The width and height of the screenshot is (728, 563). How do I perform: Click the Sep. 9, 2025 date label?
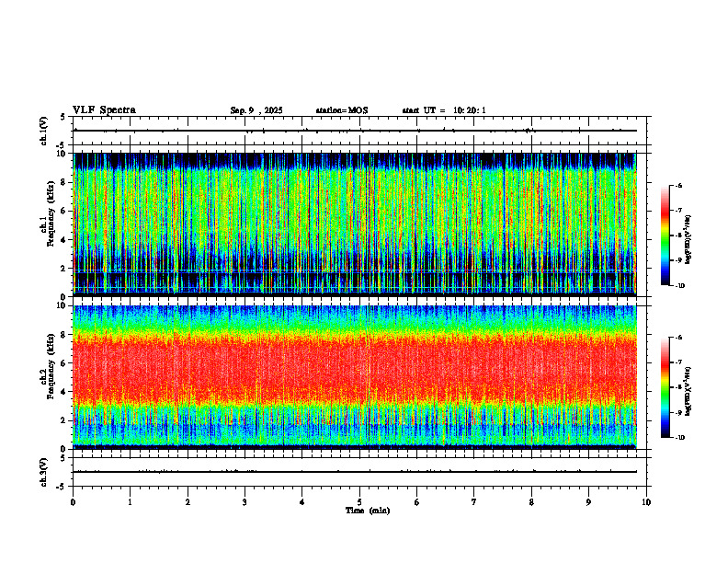click(256, 110)
